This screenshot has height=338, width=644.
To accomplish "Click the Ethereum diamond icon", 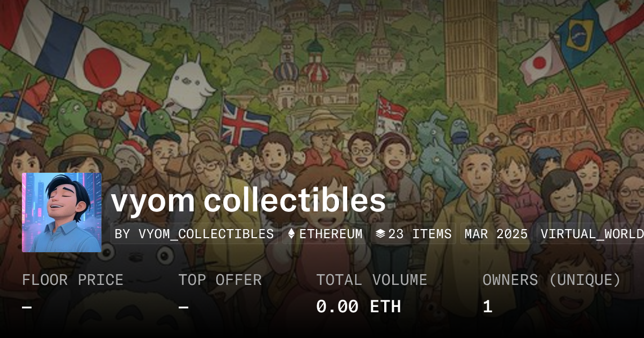I will 291,234.
